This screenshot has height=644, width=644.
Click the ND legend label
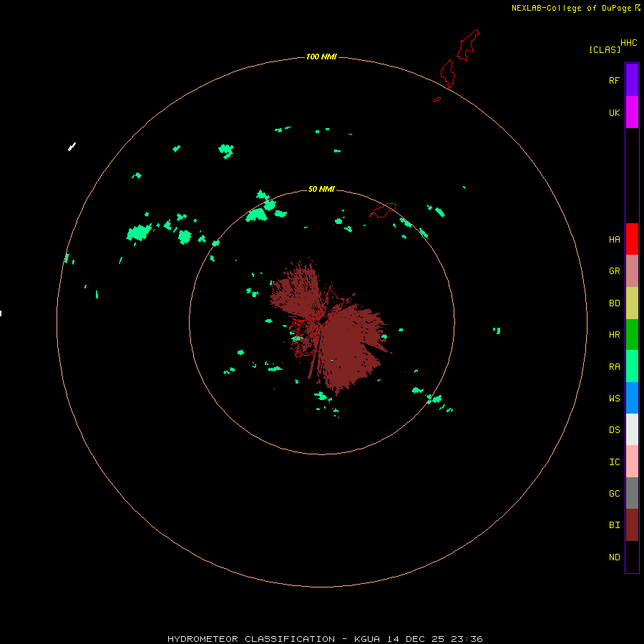[614, 557]
